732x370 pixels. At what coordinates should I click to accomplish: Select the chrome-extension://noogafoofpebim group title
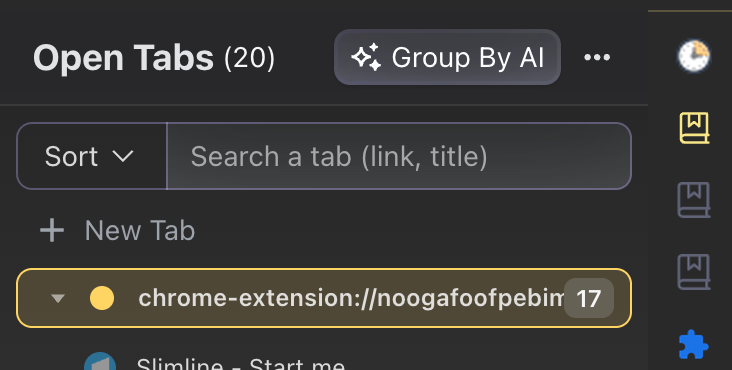point(351,298)
